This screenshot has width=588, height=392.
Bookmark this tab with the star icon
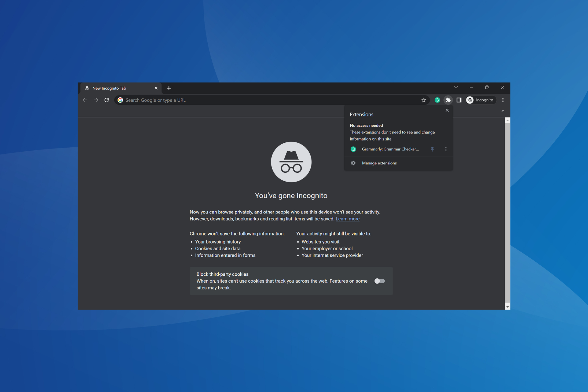tap(424, 100)
